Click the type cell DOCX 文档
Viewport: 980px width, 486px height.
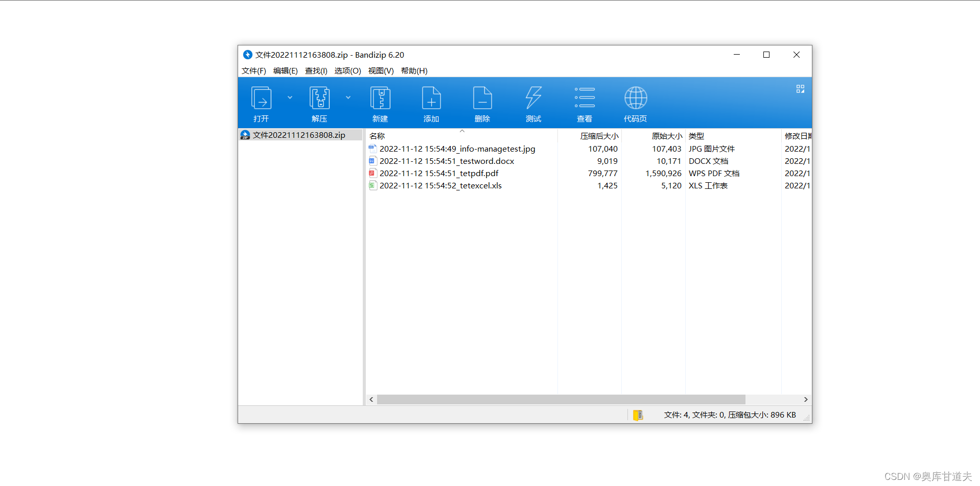point(709,161)
